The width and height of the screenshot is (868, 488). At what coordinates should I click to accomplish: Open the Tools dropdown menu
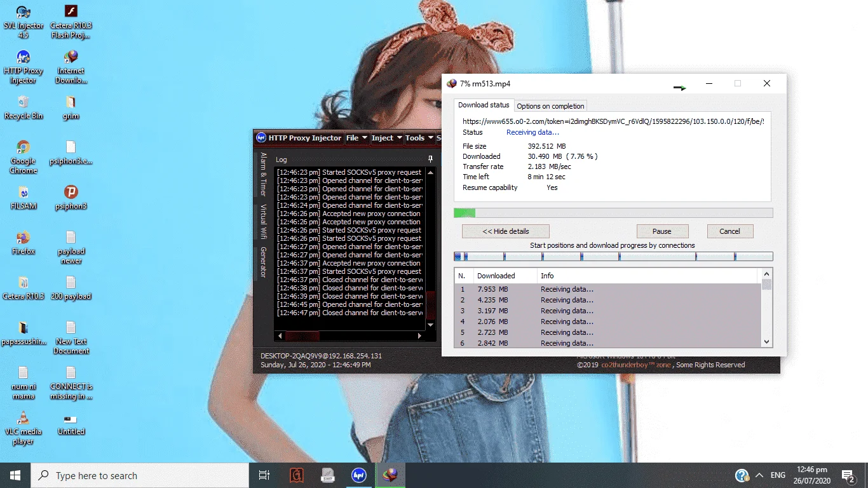click(x=419, y=138)
